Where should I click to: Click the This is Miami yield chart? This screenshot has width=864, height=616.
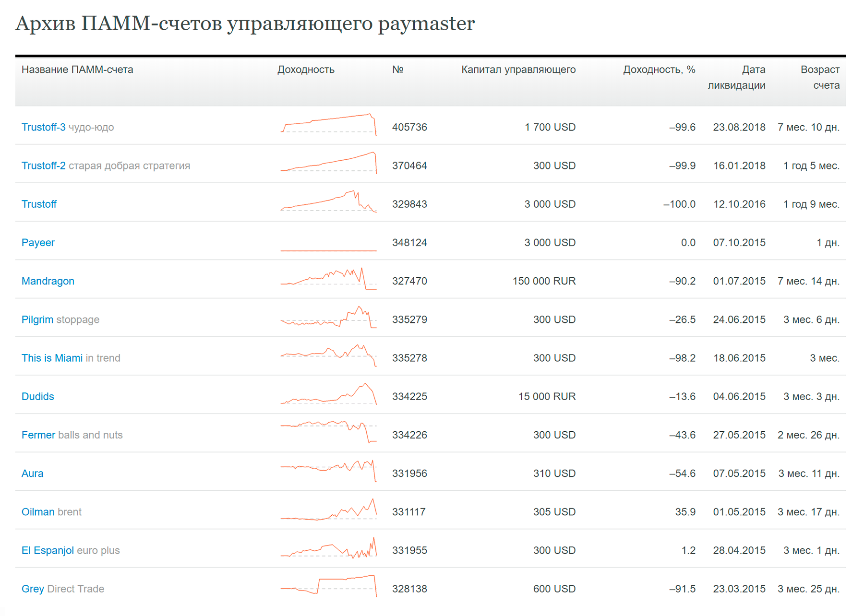329,355
